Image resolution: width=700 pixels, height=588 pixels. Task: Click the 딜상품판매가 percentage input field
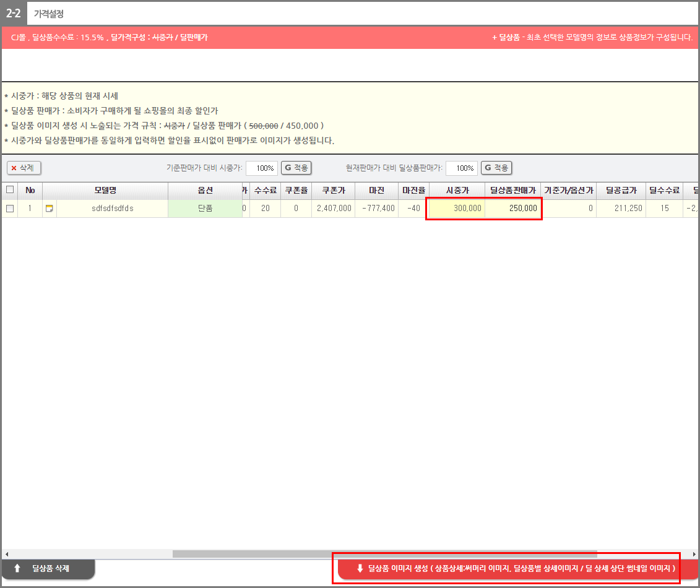point(461,168)
